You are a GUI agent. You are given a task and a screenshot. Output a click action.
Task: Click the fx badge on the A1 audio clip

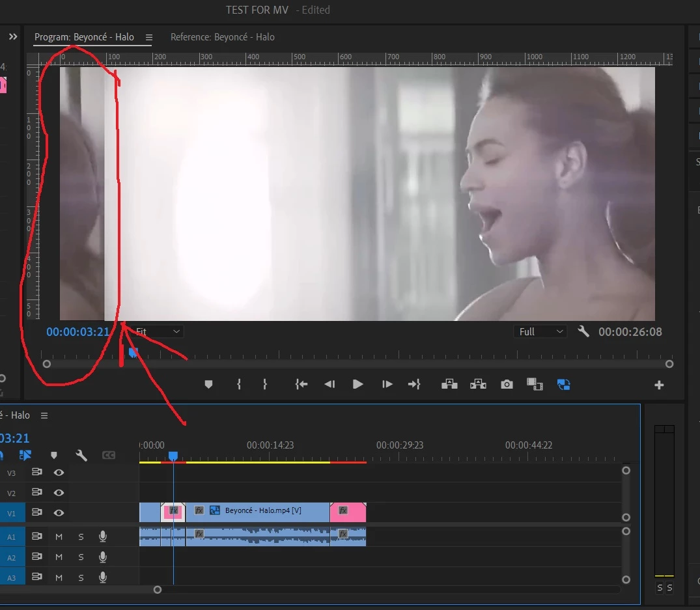(x=199, y=533)
